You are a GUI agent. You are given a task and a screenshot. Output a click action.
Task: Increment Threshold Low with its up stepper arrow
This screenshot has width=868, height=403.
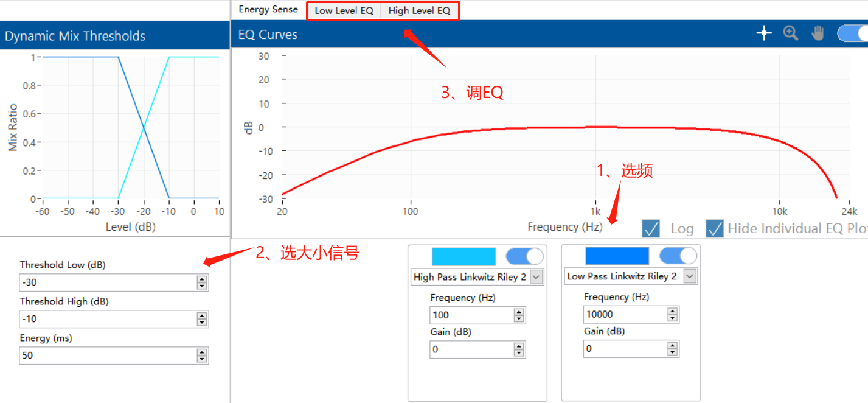pos(202,279)
